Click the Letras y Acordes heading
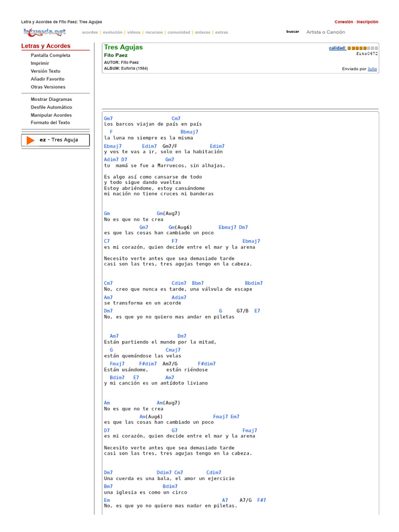 click(46, 46)
